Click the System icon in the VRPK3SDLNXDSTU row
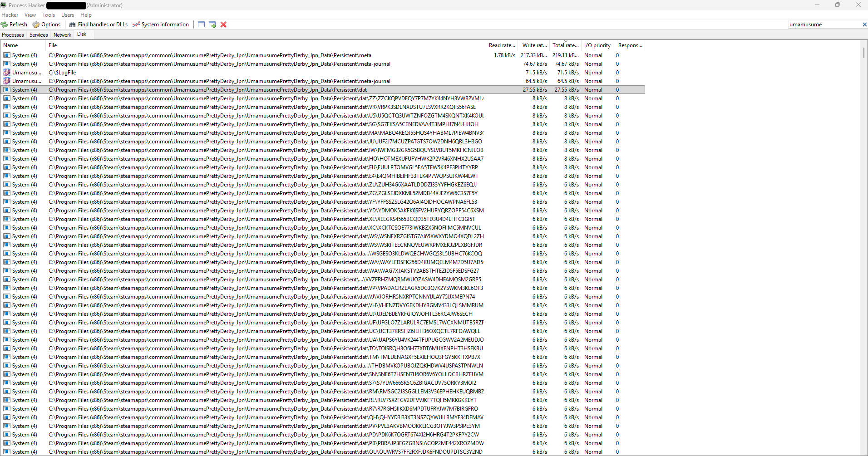Viewport: 868px width, 456px height. [7, 107]
